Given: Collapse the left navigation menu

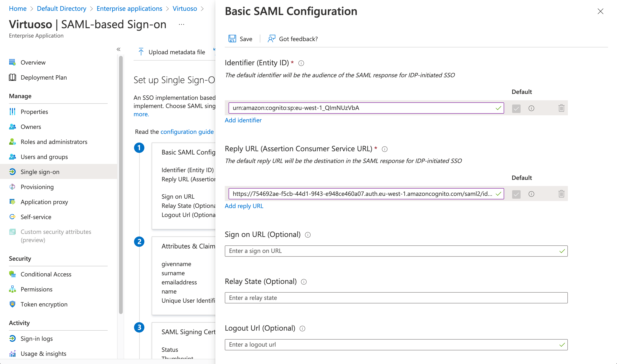Looking at the screenshot, I should [x=119, y=49].
